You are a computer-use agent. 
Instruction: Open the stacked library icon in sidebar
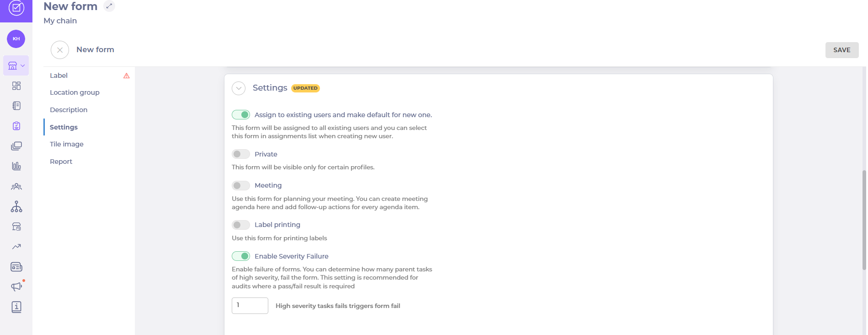coord(16,146)
